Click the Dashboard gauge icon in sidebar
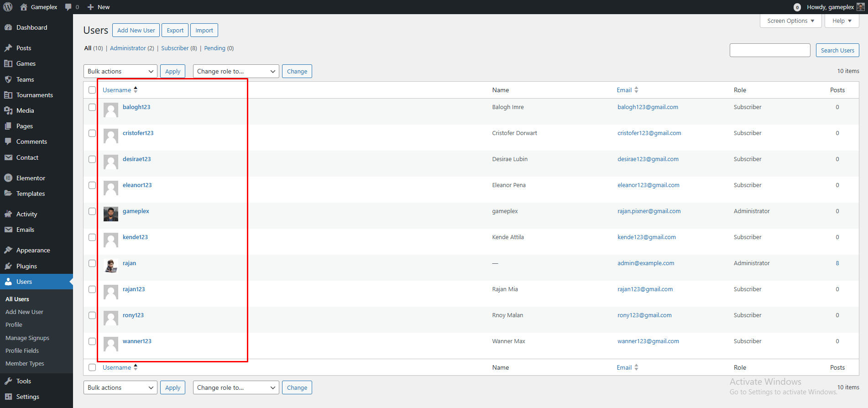This screenshot has height=408, width=868. [x=8, y=27]
